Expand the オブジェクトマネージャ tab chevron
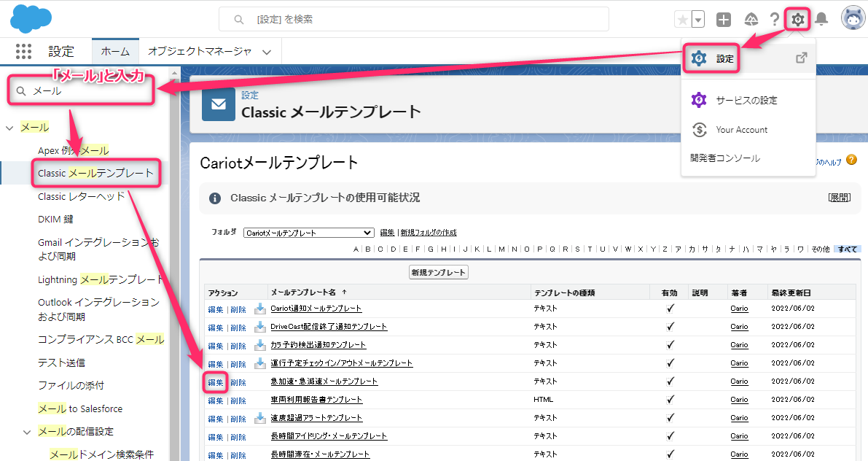Image resolution: width=868 pixels, height=461 pixels. pos(267,52)
